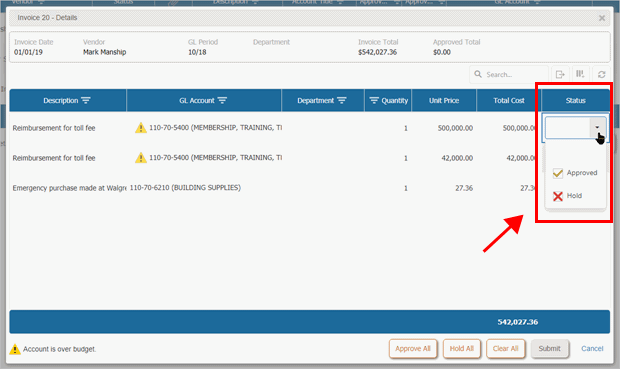Click grand total 542,027.36 in footer bar

pos(518,322)
